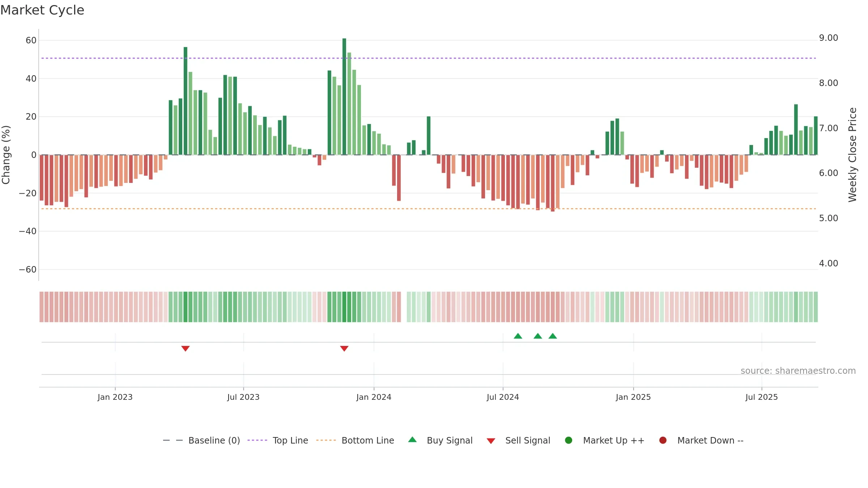This screenshot has height=488, width=868.
Task: Toggle the Top Line legend label
Action: pyautogui.click(x=290, y=440)
